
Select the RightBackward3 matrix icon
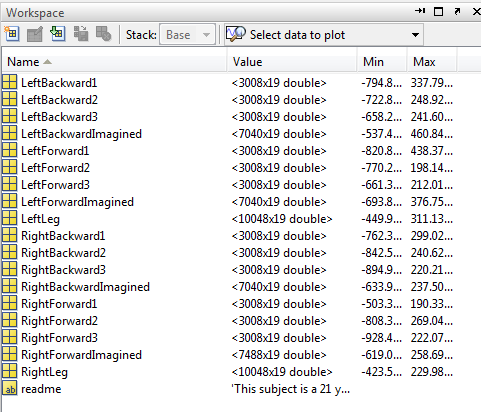9,269
